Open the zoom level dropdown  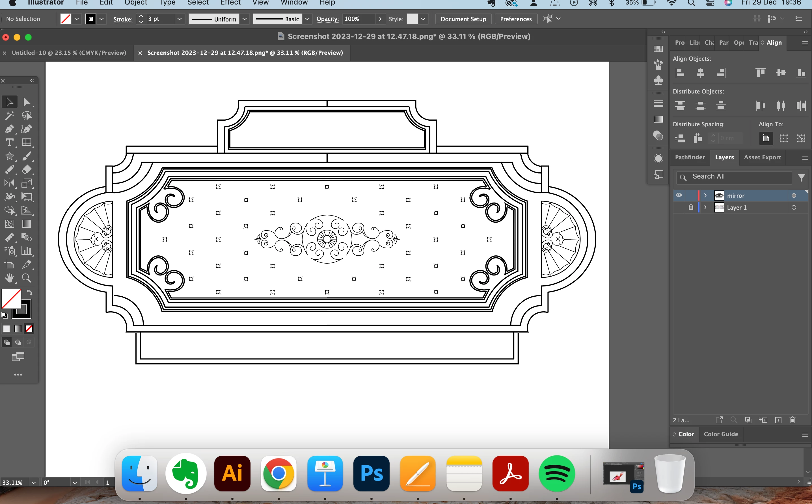point(33,482)
